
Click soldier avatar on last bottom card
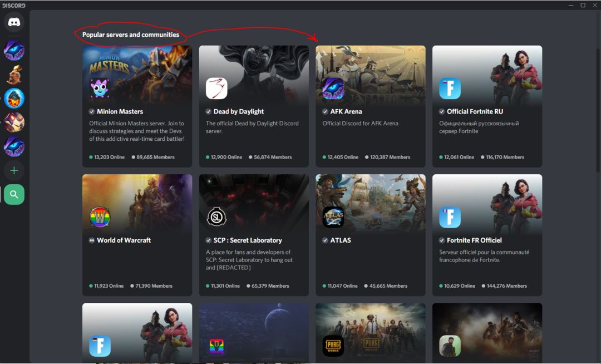(450, 346)
